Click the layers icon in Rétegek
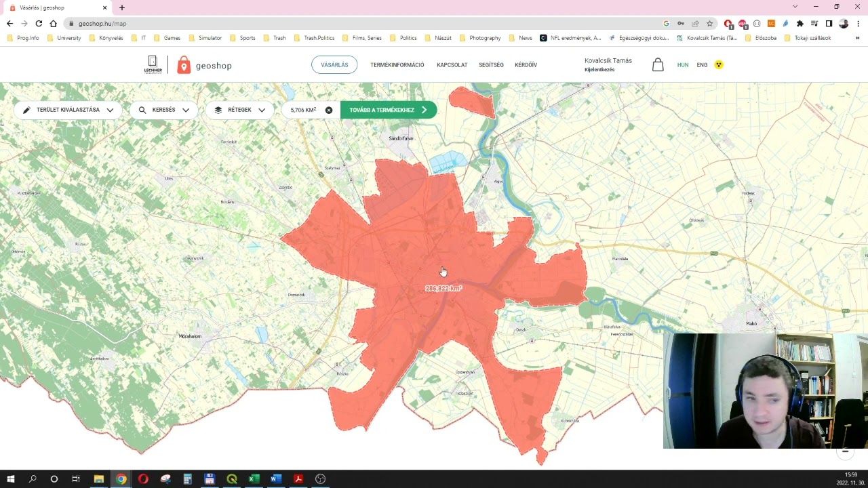 click(x=218, y=110)
